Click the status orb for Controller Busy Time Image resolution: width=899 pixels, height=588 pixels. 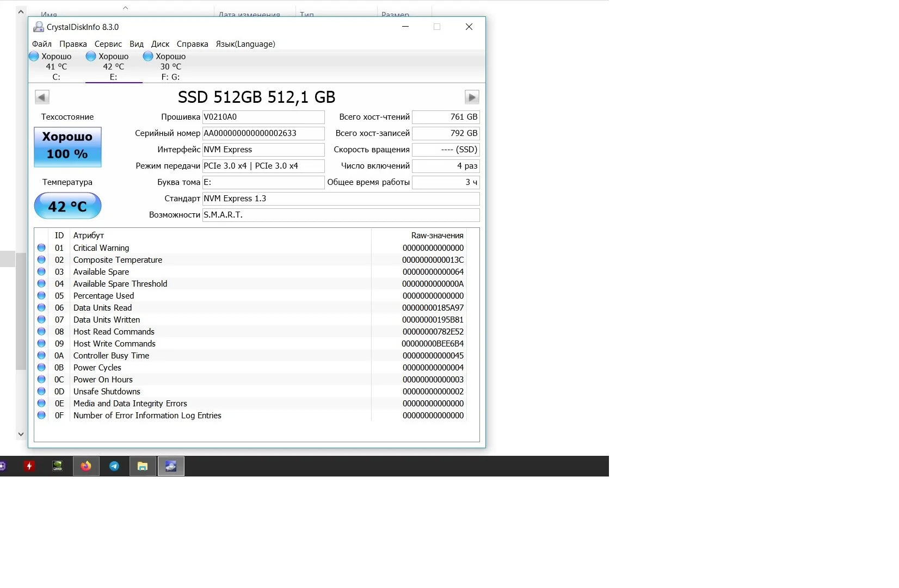pos(41,355)
